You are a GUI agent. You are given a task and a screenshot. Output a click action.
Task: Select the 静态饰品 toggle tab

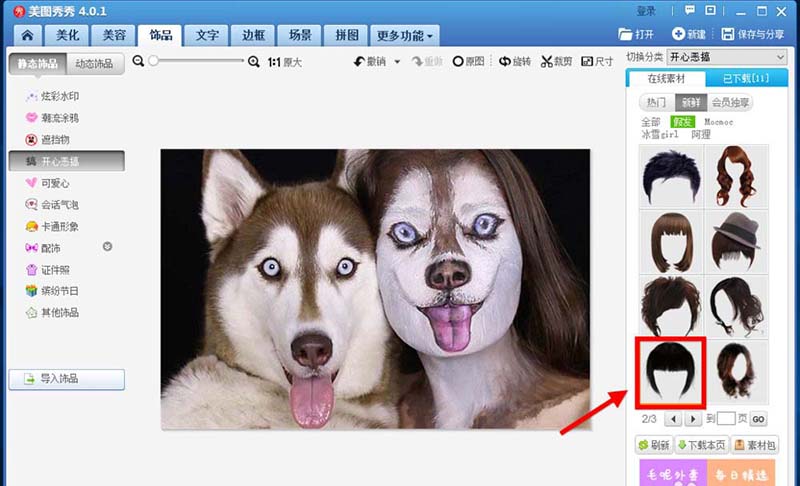(x=37, y=64)
